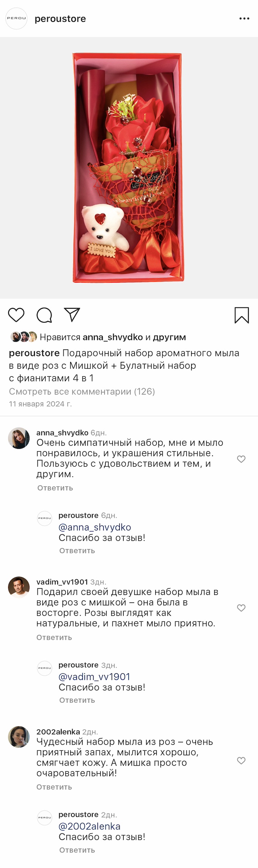This screenshot has height=868, width=258.
Task: Open comments via speech bubble icon
Action: click(x=44, y=315)
